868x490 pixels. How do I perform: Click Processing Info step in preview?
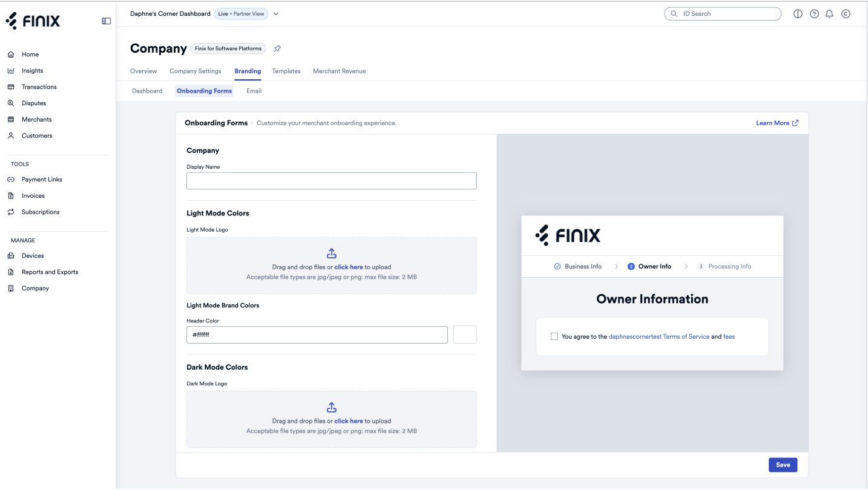724,266
